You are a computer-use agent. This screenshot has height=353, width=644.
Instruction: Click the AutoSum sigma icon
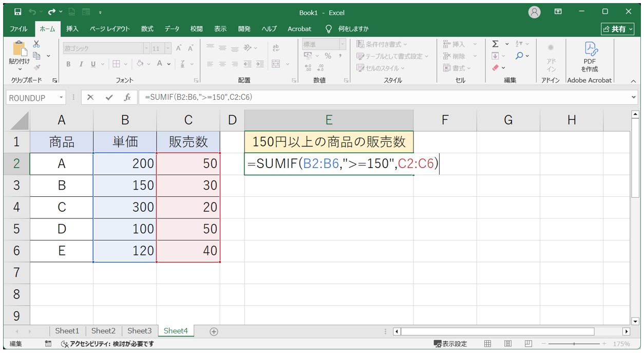495,44
